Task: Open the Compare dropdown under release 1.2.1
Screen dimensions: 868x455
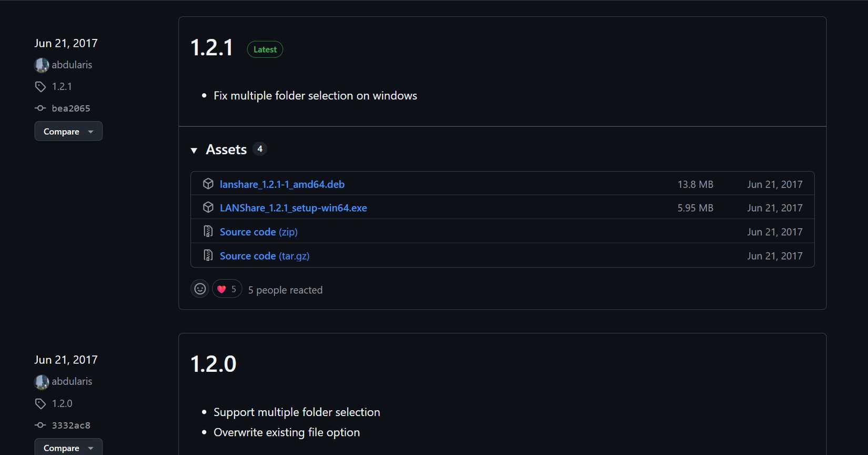Action: point(68,131)
